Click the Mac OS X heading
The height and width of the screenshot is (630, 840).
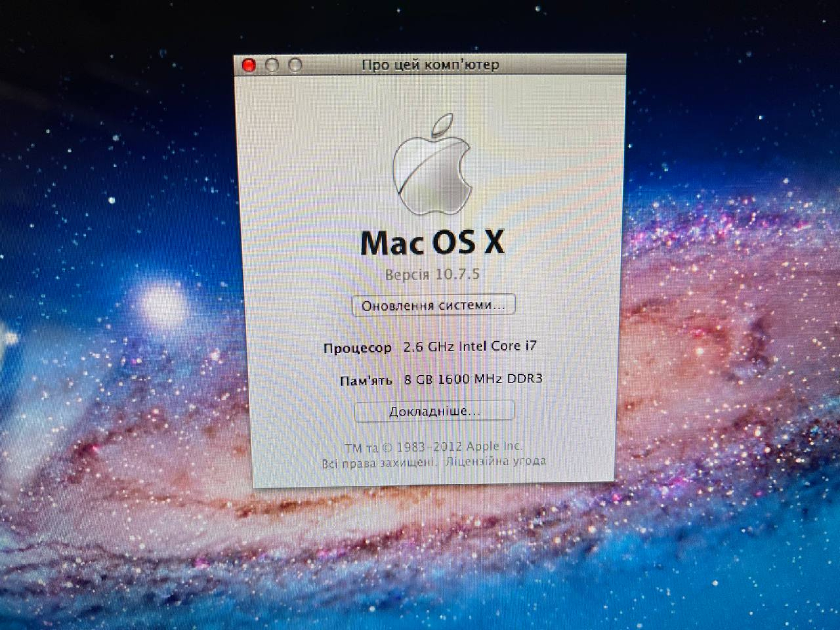point(432,242)
